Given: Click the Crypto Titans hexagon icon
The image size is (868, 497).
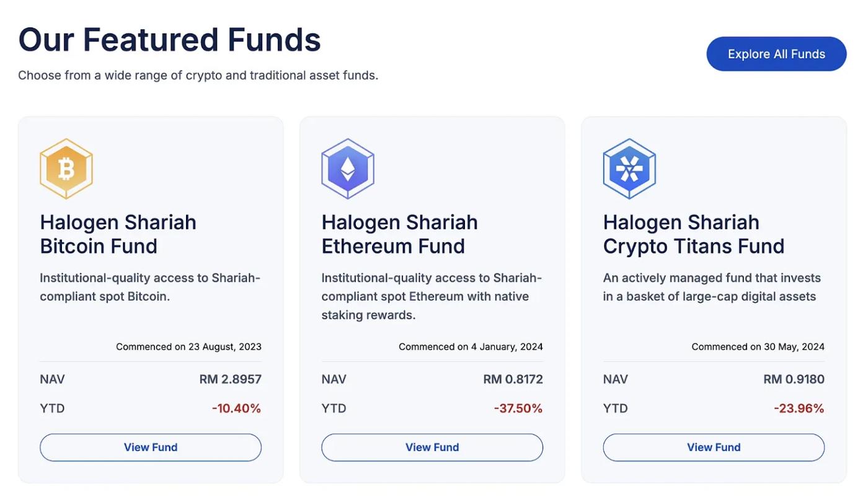Looking at the screenshot, I should (629, 169).
